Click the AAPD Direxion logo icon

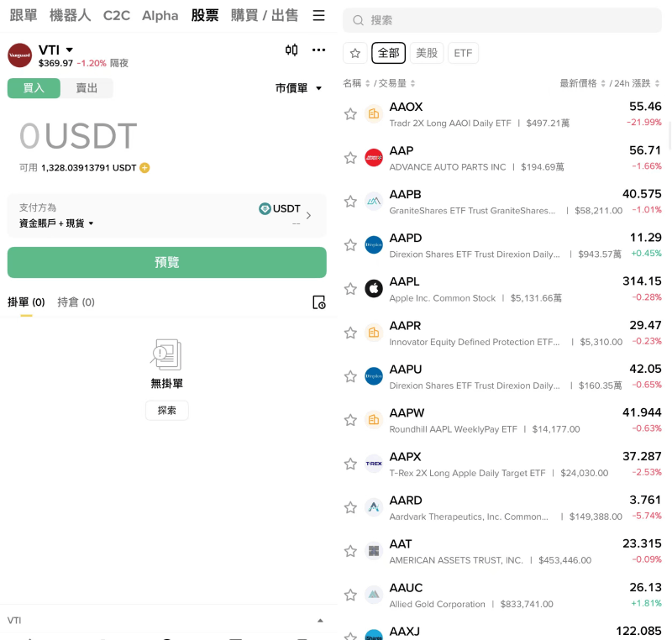374,245
